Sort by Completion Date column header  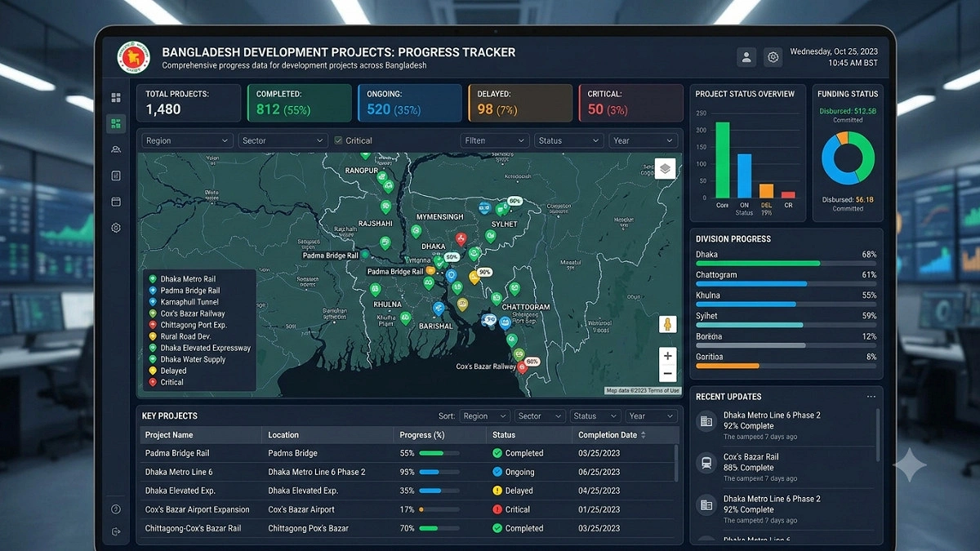click(x=612, y=435)
